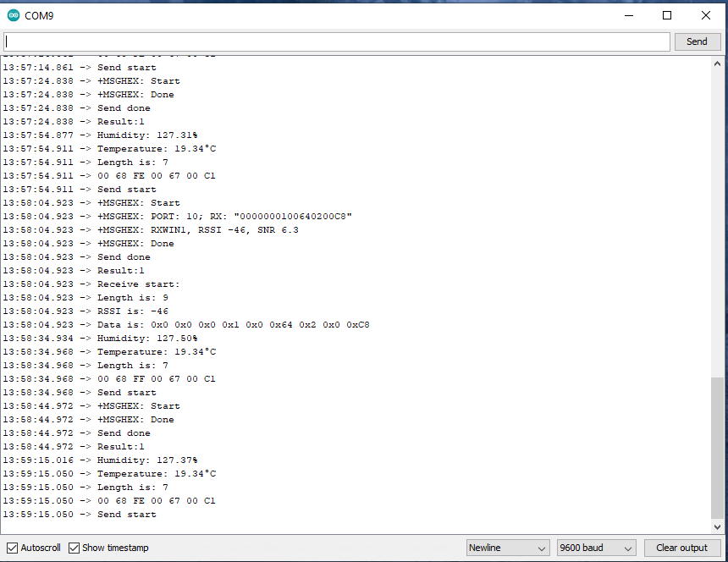728x562 pixels.
Task: Expand the 9600 baud rate dropdown
Action: pos(596,548)
